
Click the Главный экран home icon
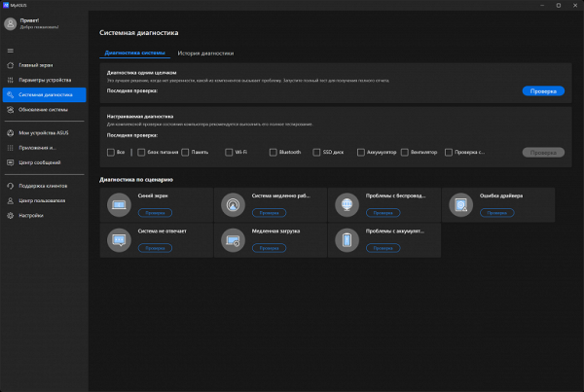10,65
